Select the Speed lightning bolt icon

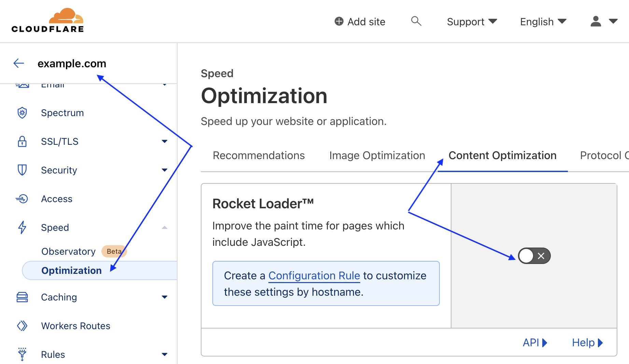pos(22,227)
